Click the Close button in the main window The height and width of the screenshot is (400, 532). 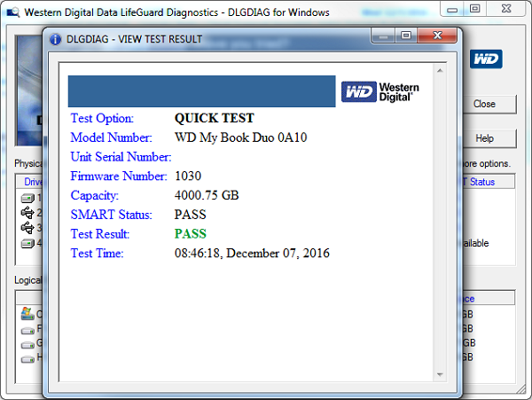pos(484,104)
